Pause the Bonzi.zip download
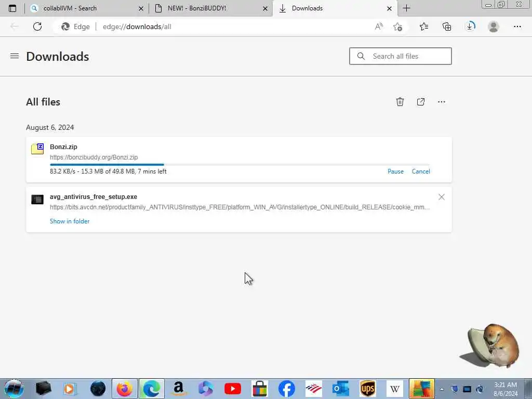Screen dimensions: 532x399 [395, 171]
